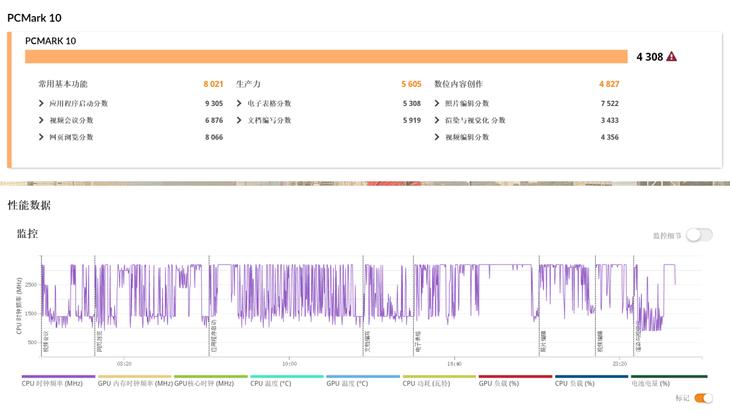
Task: Toggle the CPU 温度 (°C) legend series
Action: 287,381
